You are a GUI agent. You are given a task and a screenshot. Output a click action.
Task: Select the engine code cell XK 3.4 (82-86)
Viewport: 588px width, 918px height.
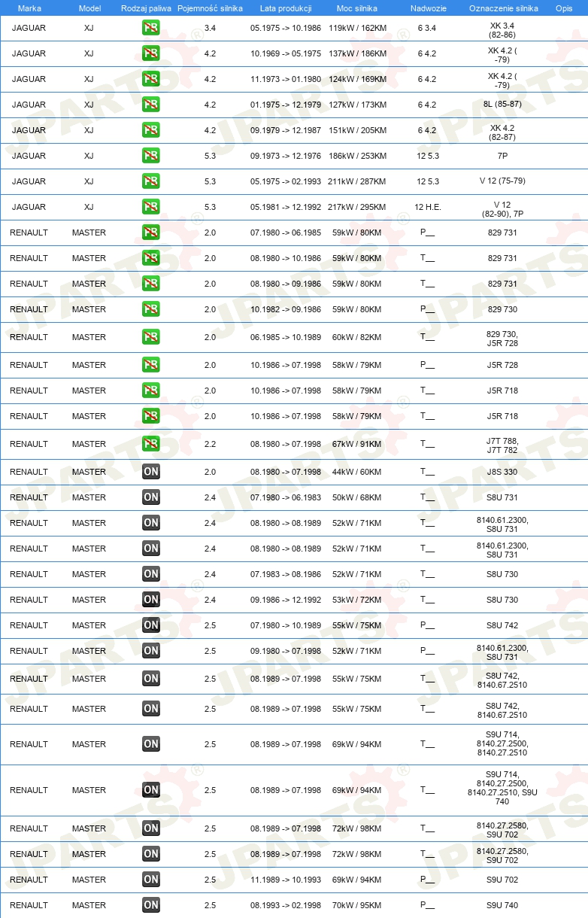point(502,30)
